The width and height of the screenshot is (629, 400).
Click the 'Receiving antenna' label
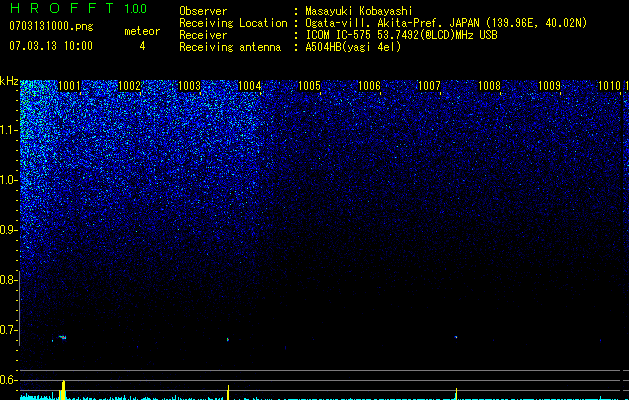[x=230, y=47]
